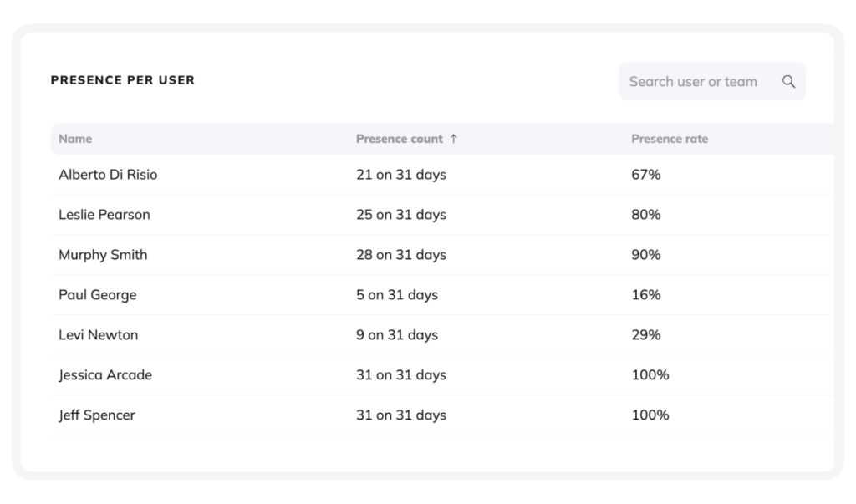This screenshot has height=504, width=856.
Task: Open Levi Newton user entry
Action: 99,335
